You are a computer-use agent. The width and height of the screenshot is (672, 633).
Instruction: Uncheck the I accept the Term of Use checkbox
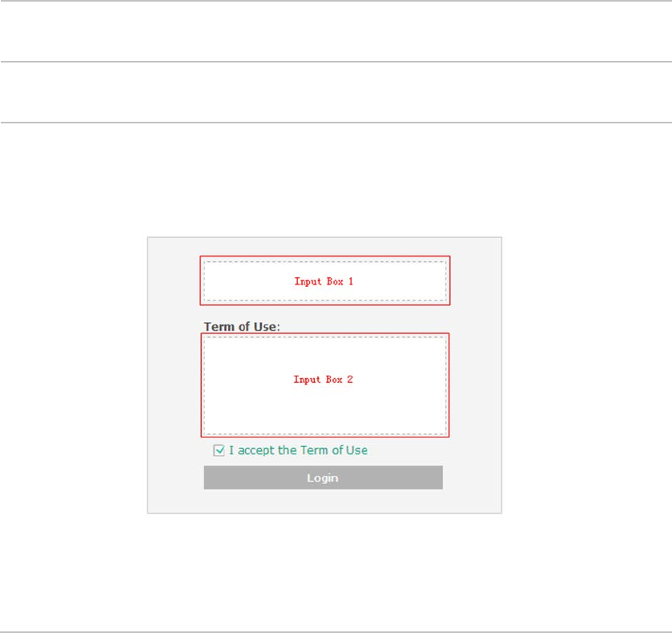(219, 450)
